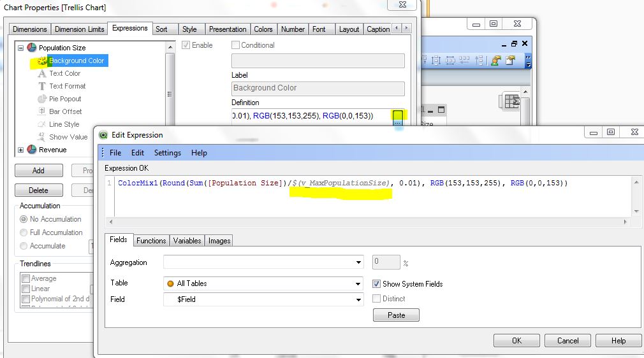This screenshot has height=358, width=644.
Task: Click the Text Color letter A icon
Action: [42, 73]
